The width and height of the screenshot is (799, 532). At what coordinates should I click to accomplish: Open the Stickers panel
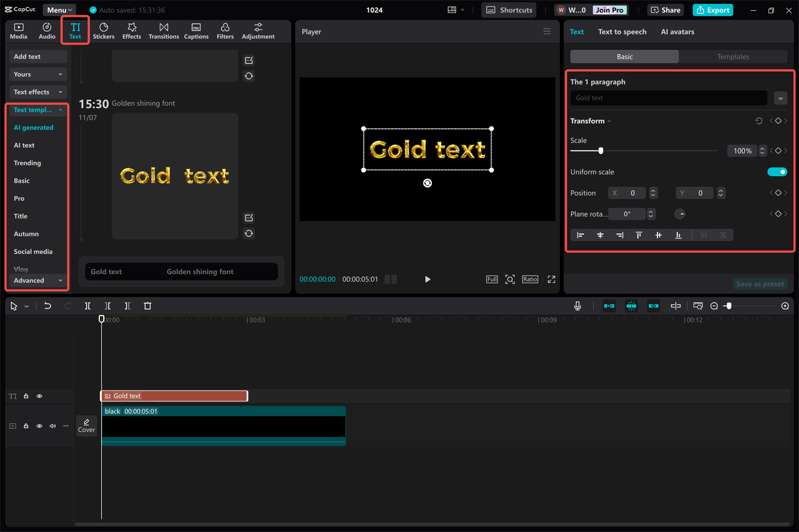(x=104, y=31)
